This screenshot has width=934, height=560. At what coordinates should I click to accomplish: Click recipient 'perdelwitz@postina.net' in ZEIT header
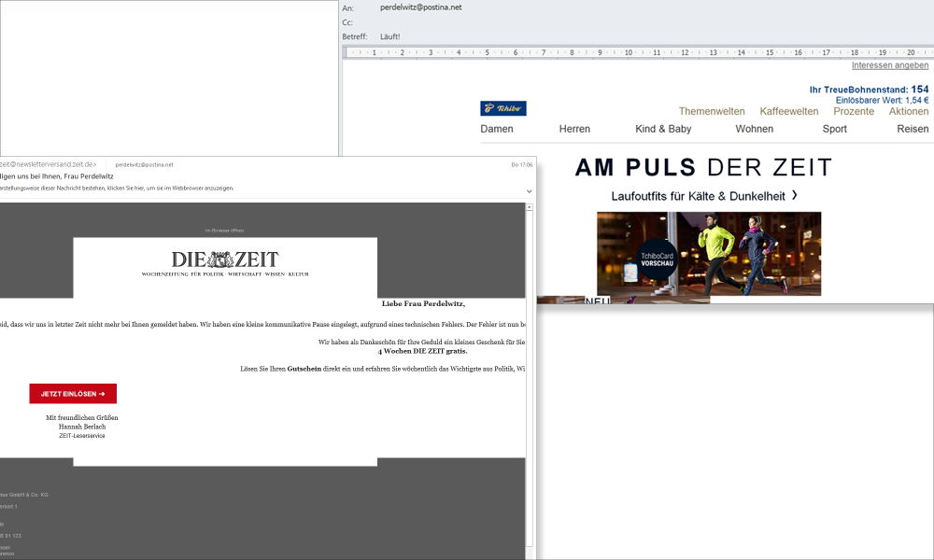coord(144,165)
